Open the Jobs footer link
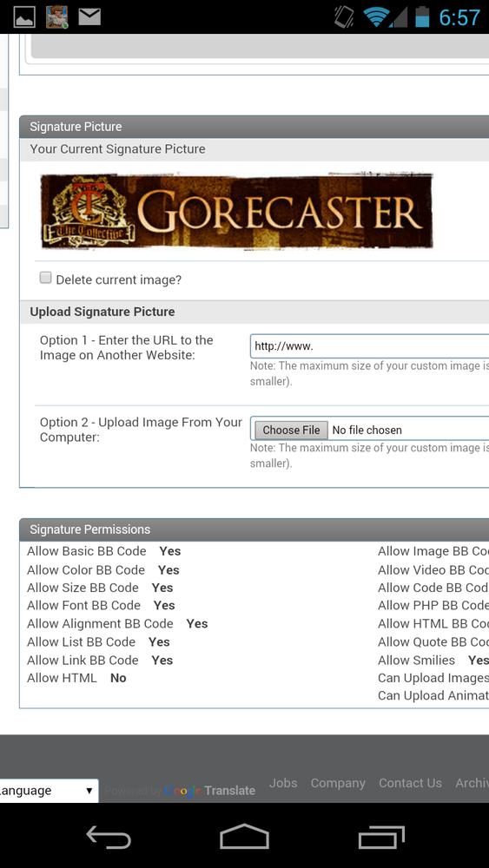 (283, 783)
